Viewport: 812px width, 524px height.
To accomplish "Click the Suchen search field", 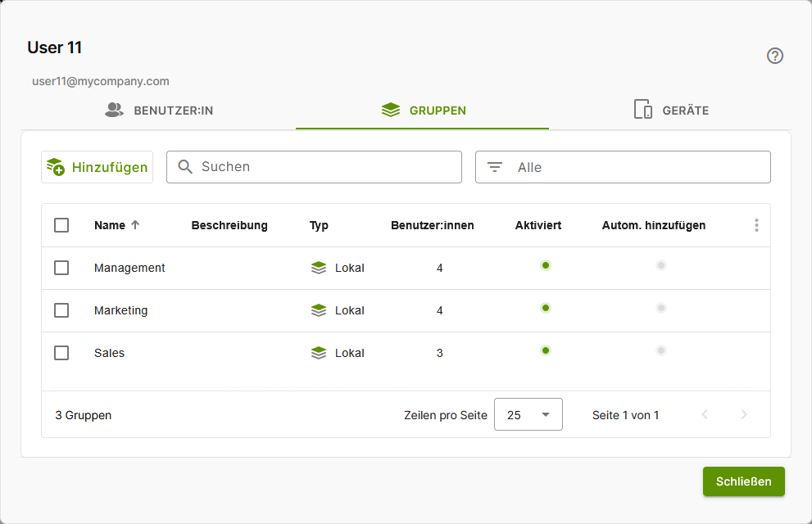I will pyautogui.click(x=314, y=167).
